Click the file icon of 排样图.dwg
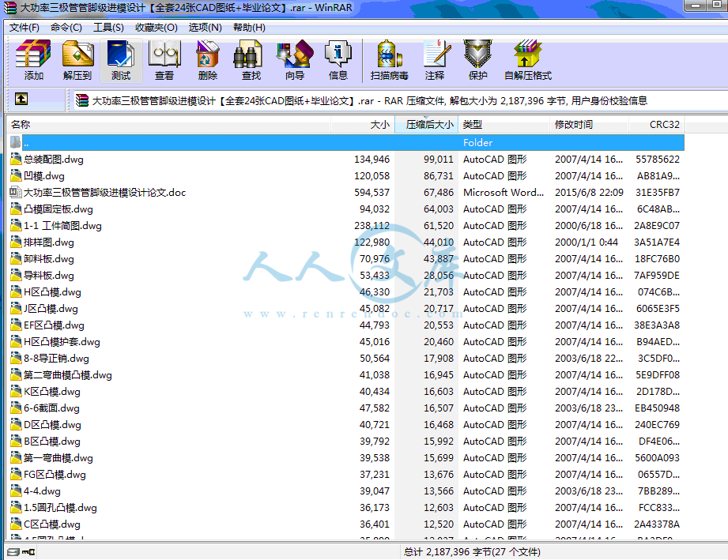 [16, 242]
